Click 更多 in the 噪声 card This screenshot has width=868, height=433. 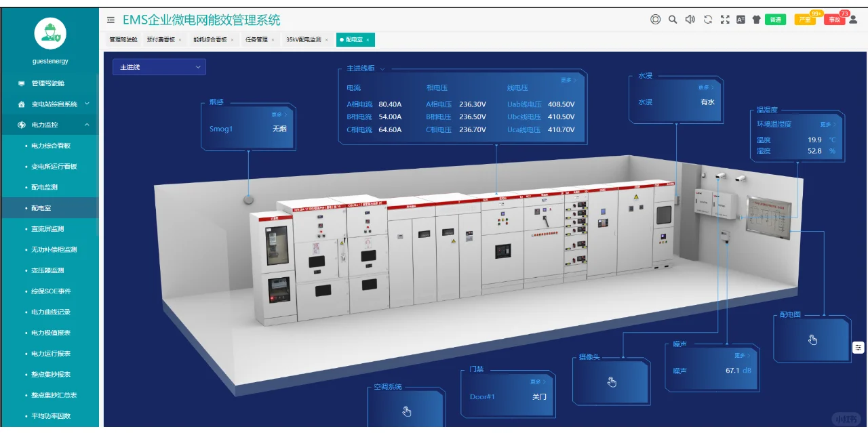pos(742,356)
